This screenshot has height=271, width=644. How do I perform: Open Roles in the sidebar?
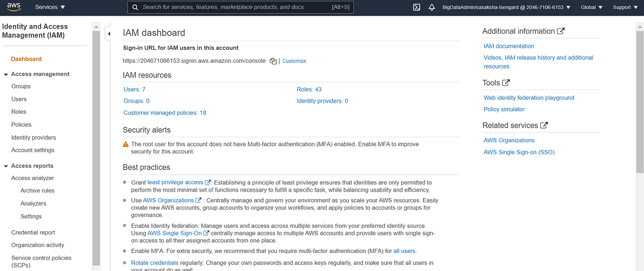19,112
